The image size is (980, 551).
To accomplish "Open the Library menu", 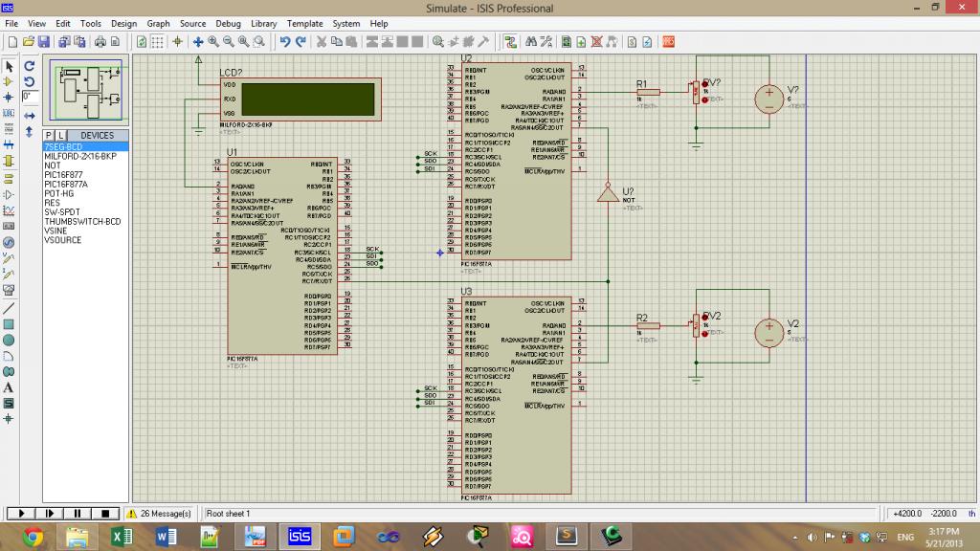I will click(263, 23).
